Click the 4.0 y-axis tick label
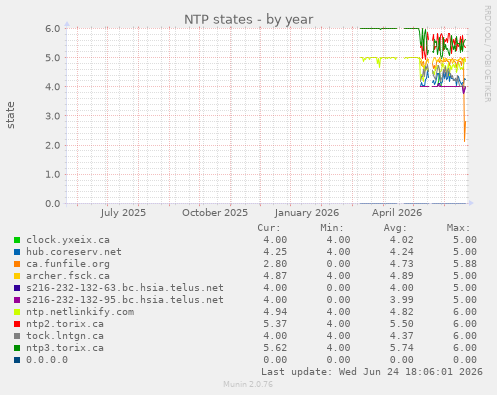Screen dimensions: 497x395 pos(53,87)
